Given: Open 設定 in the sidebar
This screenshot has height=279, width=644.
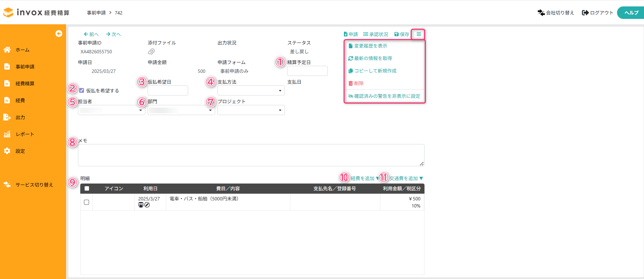Looking at the screenshot, I should tap(20, 151).
